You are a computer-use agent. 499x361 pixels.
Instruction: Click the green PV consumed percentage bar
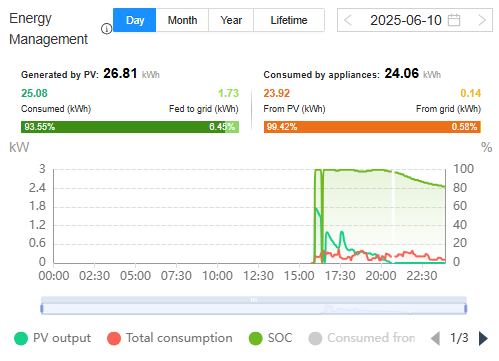[x=123, y=127]
